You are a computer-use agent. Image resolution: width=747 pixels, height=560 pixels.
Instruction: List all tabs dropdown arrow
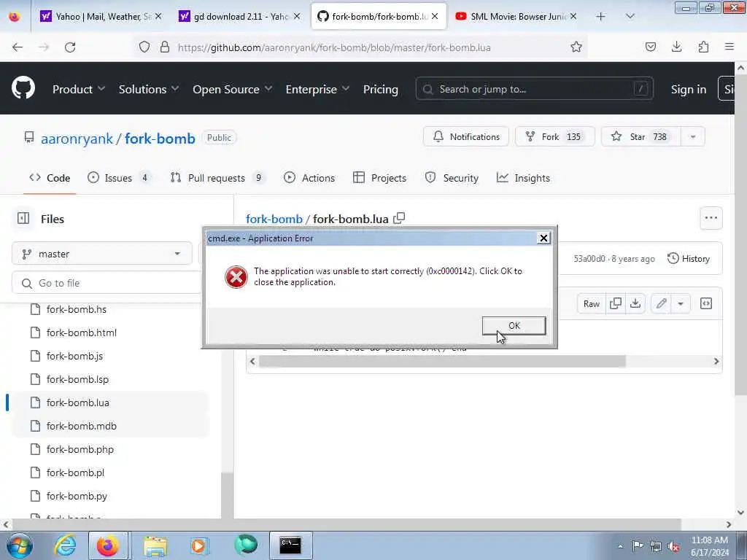point(630,16)
